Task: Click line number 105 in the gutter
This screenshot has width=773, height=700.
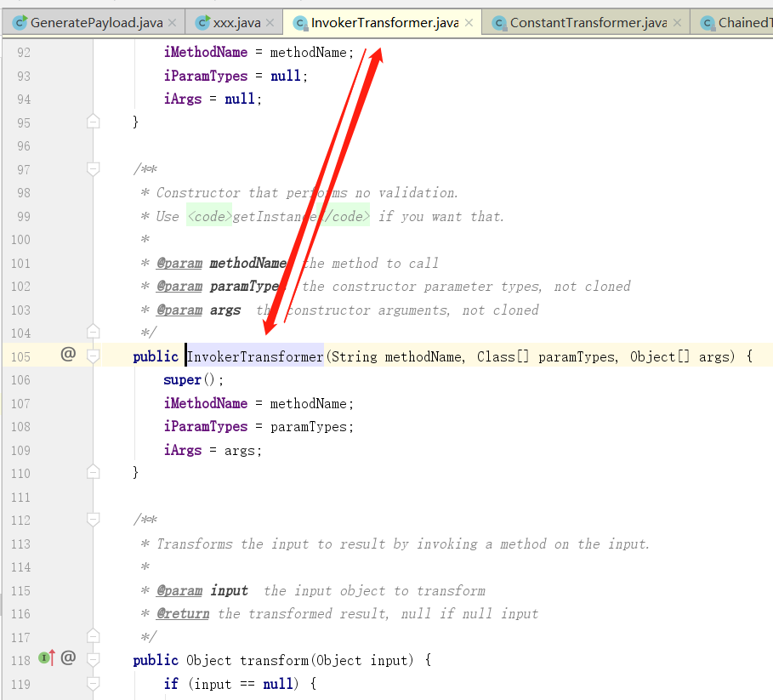Action: (x=20, y=356)
